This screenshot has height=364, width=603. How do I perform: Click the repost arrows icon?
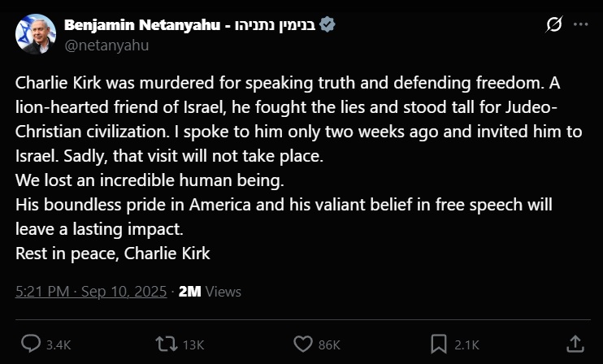pos(167,344)
